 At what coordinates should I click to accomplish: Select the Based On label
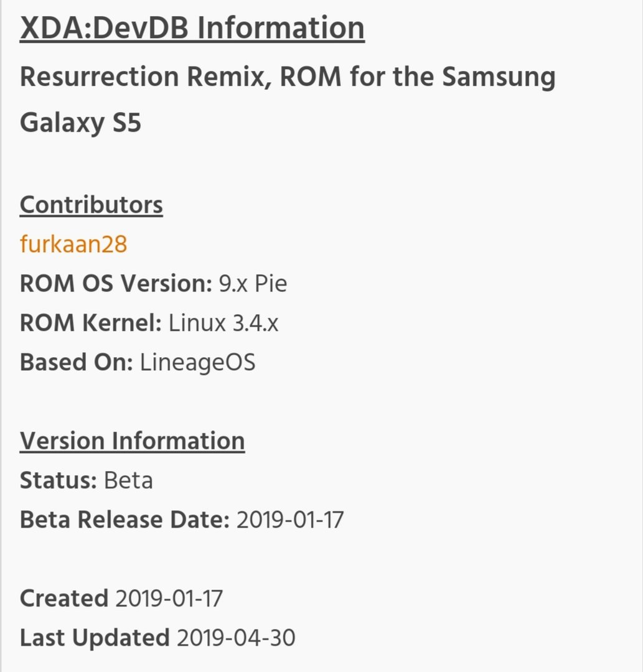coord(77,362)
